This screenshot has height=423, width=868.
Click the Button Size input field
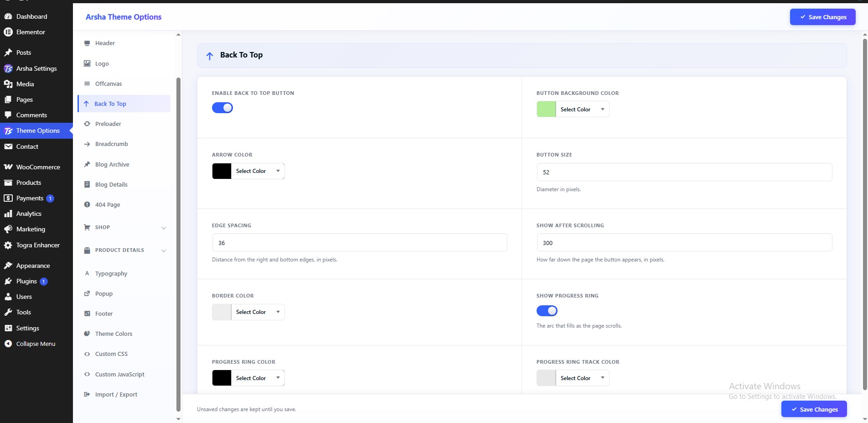click(684, 172)
